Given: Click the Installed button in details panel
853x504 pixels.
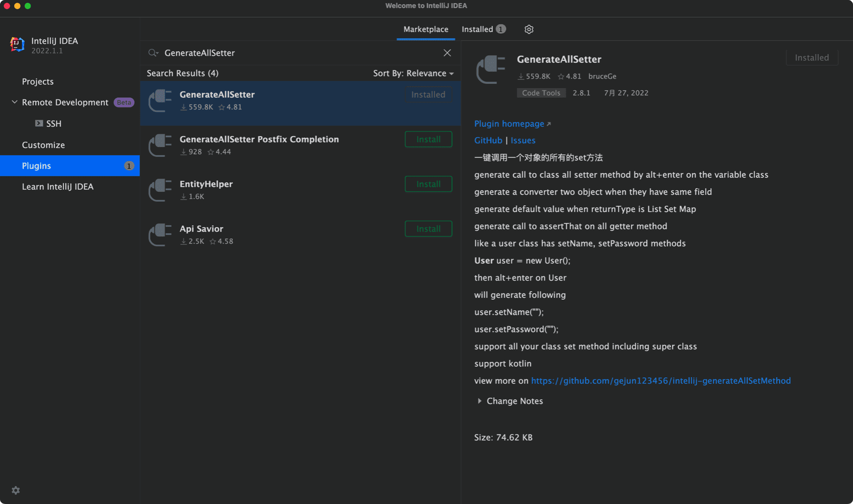Looking at the screenshot, I should 812,58.
